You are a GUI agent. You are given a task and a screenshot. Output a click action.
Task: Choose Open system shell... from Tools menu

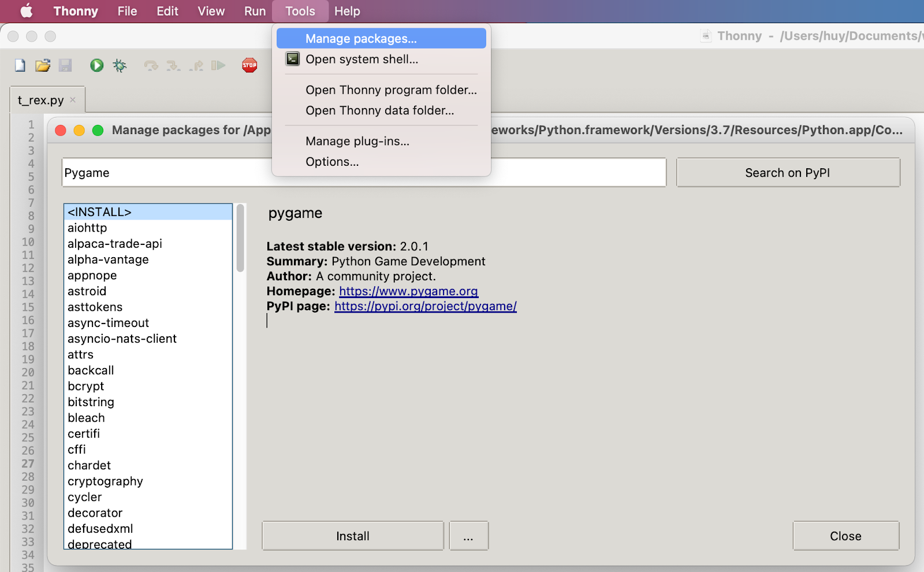pos(381,59)
